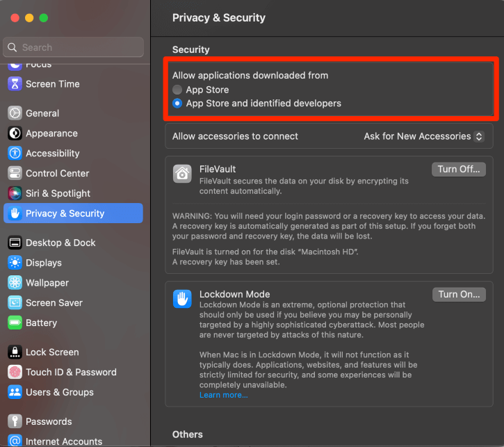The height and width of the screenshot is (447, 504).
Task: Open Appearance settings pane
Action: [51, 133]
